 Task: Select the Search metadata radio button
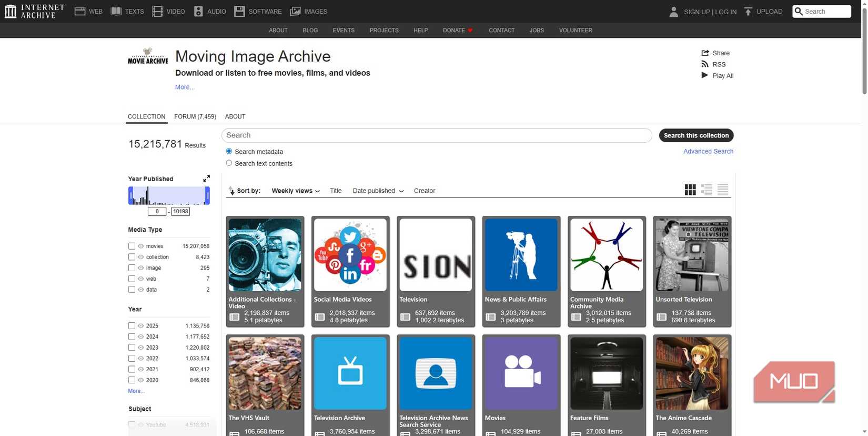click(229, 151)
